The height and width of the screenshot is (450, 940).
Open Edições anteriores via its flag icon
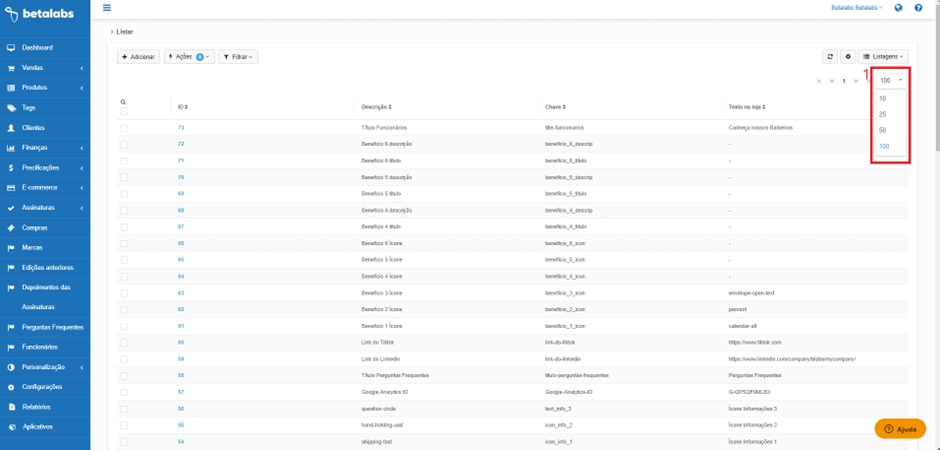(11, 267)
